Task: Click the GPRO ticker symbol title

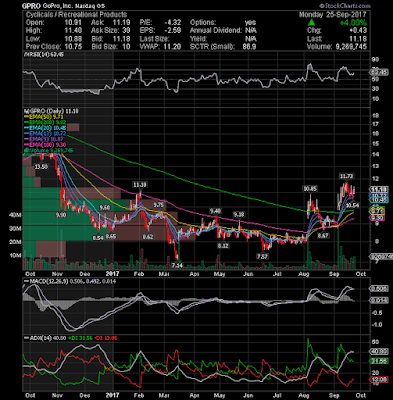Action: (x=30, y=6)
